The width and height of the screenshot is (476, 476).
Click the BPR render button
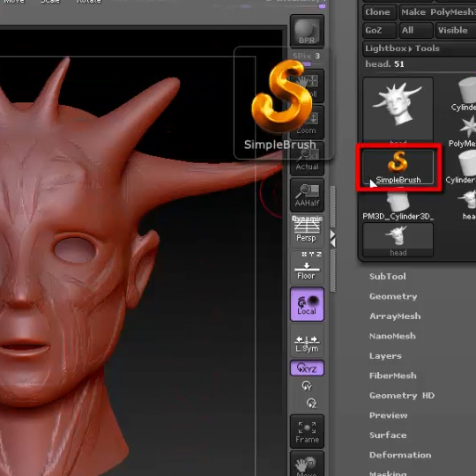(307, 31)
